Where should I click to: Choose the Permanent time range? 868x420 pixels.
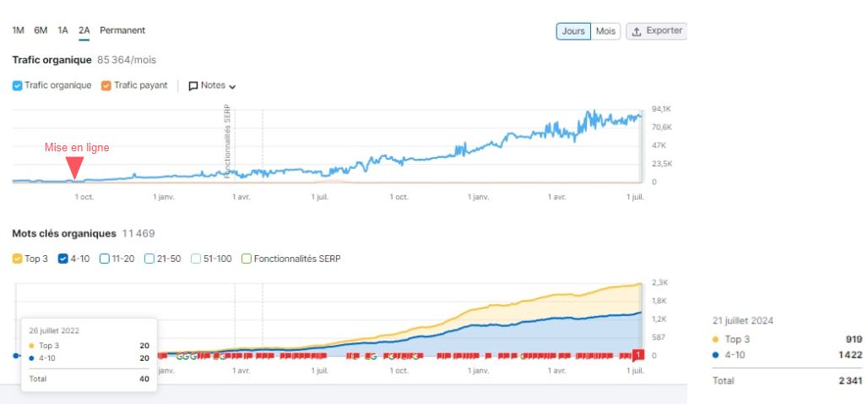122,30
